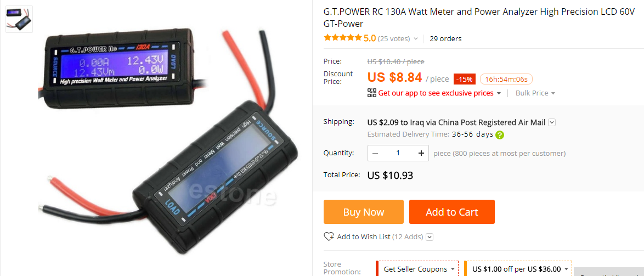Click the heart wish list icon

[329, 236]
